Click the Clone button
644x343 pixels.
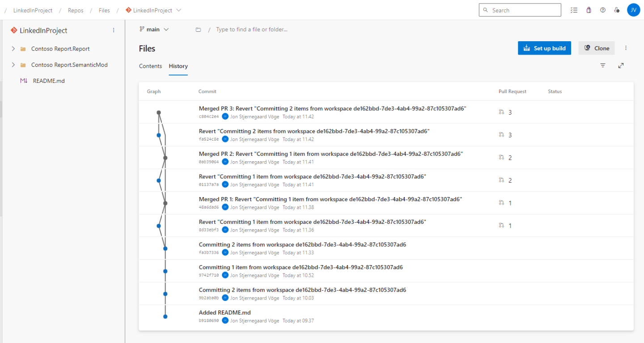pyautogui.click(x=597, y=48)
